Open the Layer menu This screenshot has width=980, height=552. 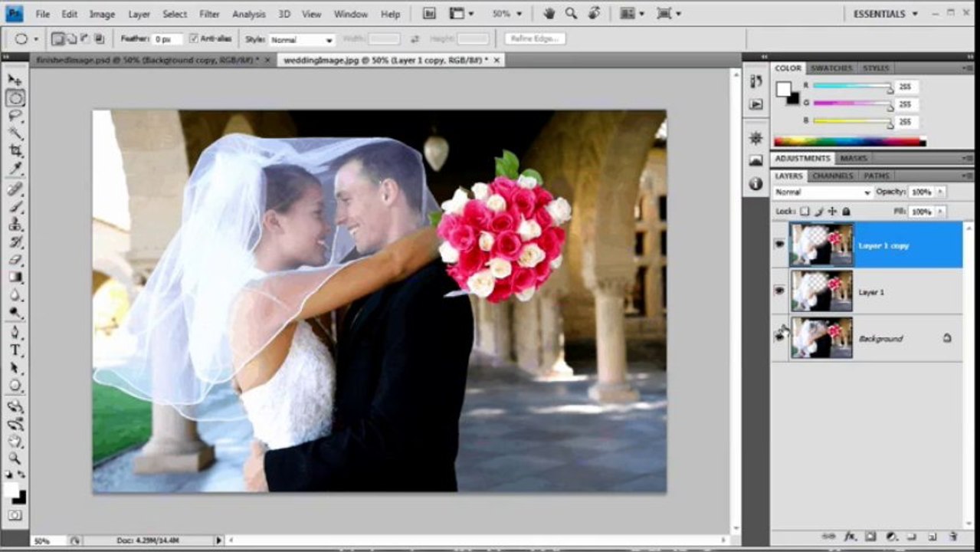[139, 14]
